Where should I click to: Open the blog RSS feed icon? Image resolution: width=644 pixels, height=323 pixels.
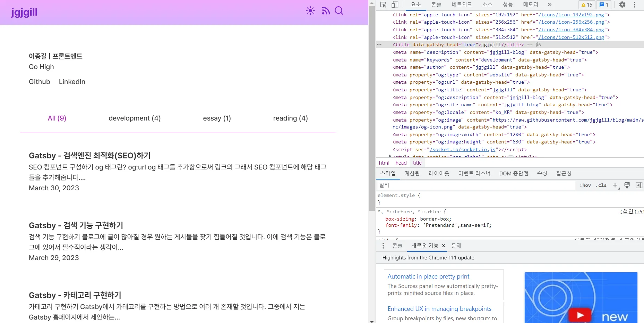[x=326, y=11]
